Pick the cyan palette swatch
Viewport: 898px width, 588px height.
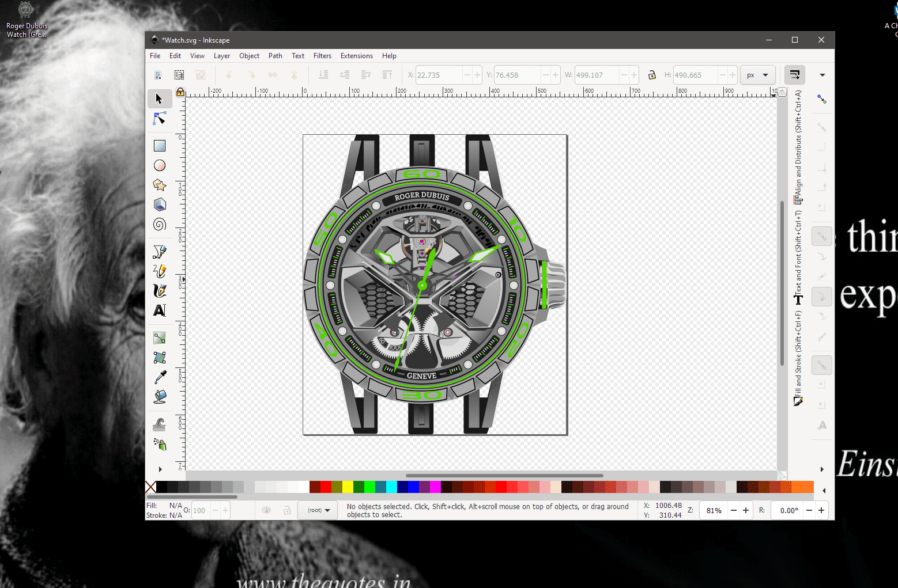pyautogui.click(x=391, y=487)
